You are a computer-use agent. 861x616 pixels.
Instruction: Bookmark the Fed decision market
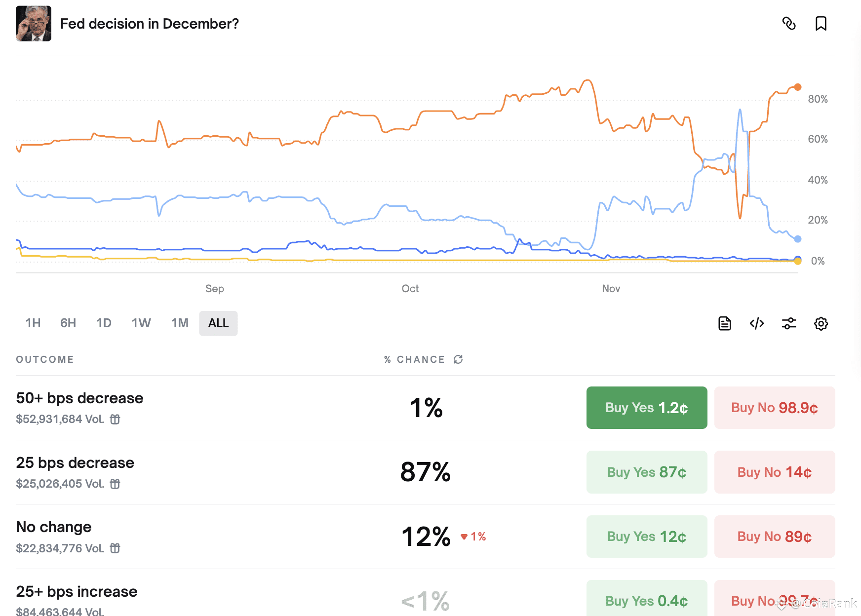click(x=821, y=24)
